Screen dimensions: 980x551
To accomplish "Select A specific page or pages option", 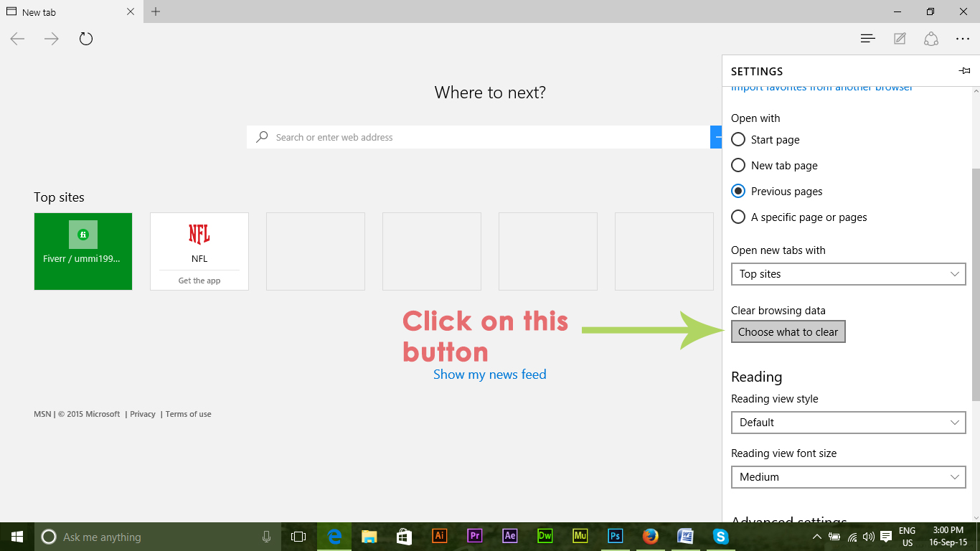I will click(x=738, y=217).
